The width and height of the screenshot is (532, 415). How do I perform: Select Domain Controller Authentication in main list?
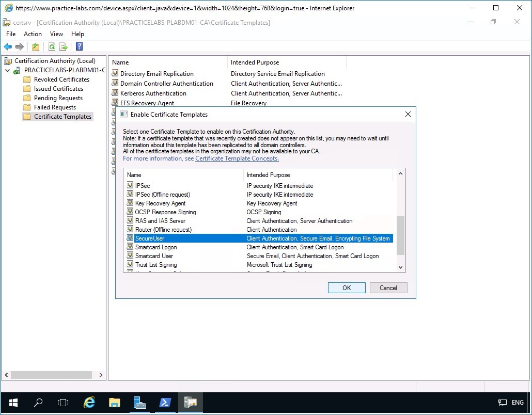pyautogui.click(x=167, y=84)
